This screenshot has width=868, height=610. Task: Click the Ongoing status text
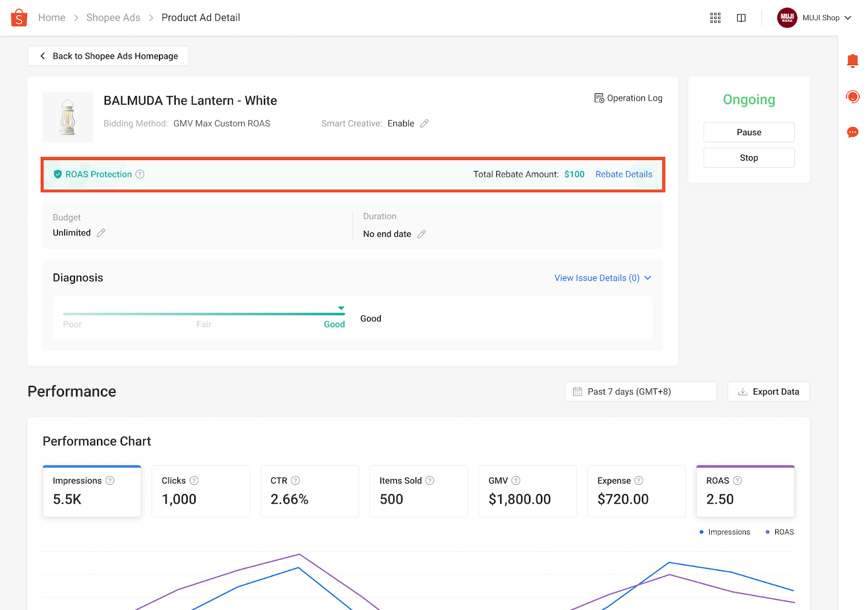click(749, 100)
